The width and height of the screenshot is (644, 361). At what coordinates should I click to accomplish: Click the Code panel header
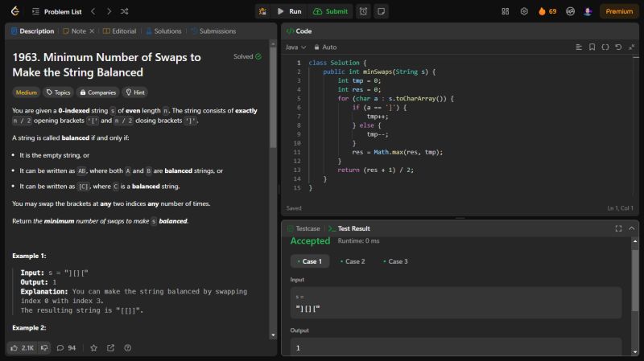pos(299,31)
